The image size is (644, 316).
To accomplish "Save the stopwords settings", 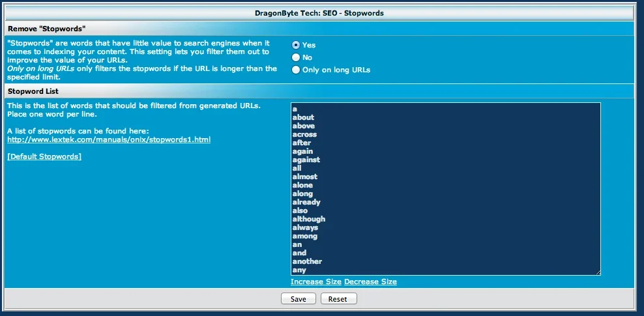I will (298, 299).
